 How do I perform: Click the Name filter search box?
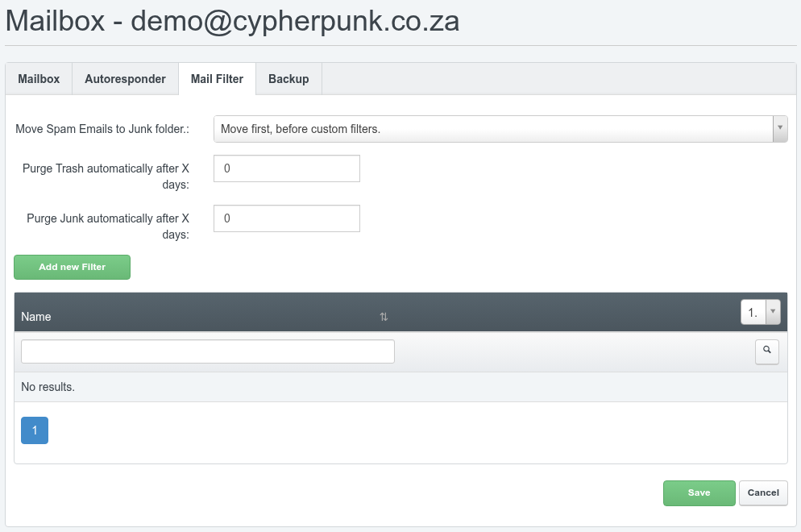pos(208,351)
